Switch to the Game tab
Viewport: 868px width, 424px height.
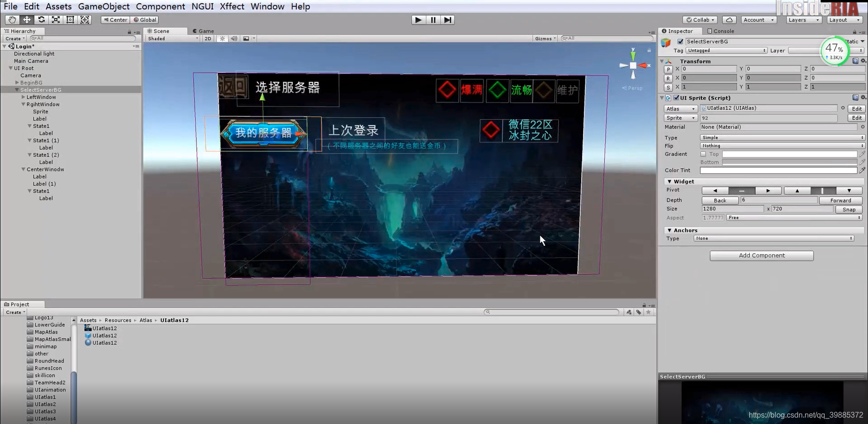(x=203, y=31)
